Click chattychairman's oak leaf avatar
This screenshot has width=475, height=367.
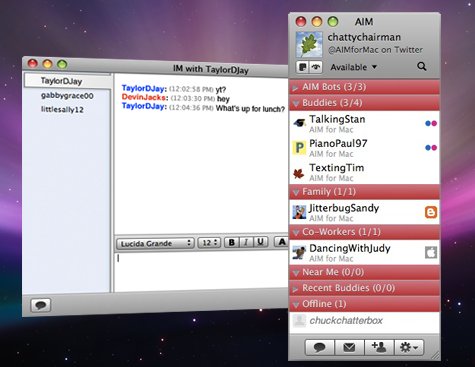tap(309, 45)
